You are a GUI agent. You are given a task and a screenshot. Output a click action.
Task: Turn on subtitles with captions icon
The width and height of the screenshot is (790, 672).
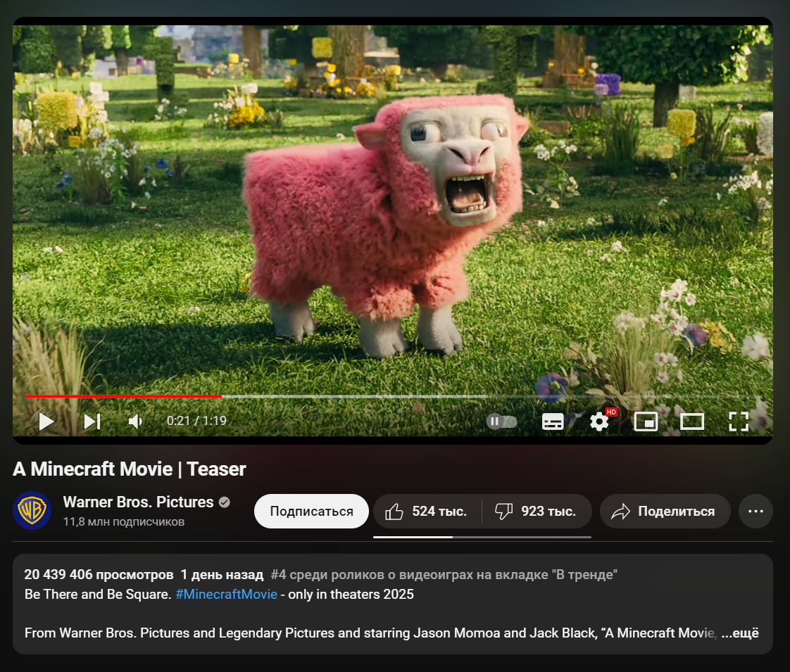coord(553,421)
